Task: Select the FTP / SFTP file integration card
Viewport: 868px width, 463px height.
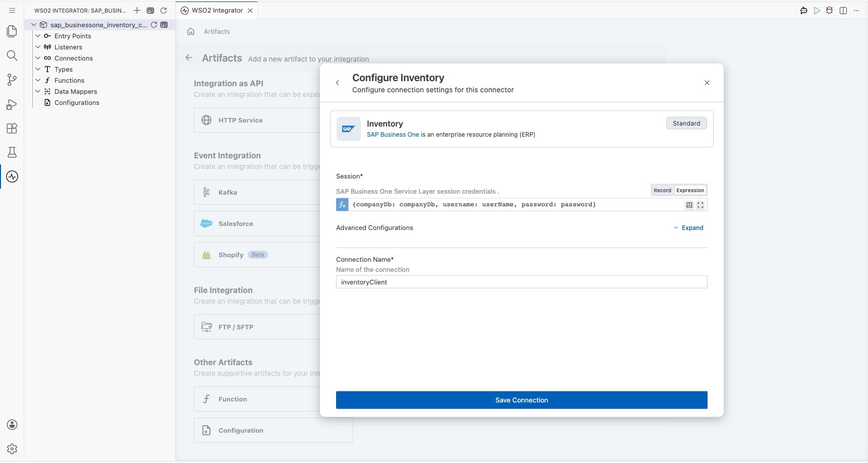Action: (x=257, y=327)
